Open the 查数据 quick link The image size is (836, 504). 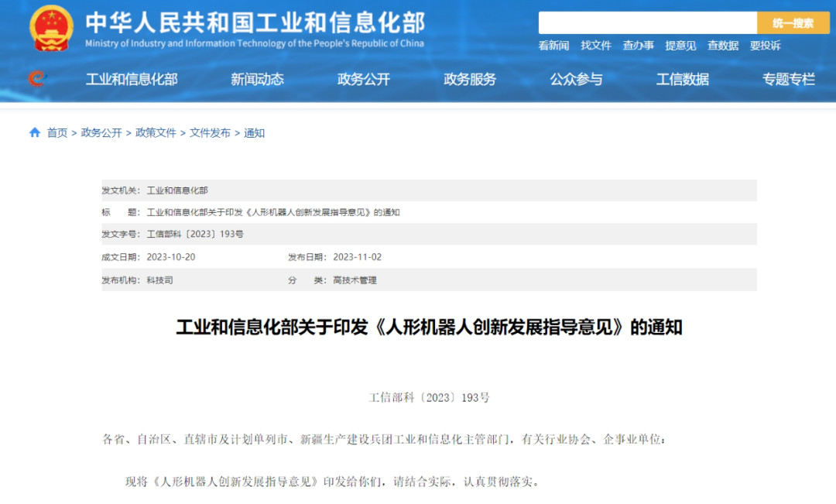tap(723, 46)
